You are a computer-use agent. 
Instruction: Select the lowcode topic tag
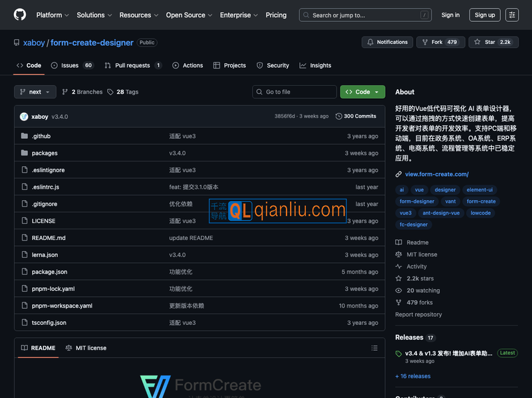pyautogui.click(x=480, y=213)
